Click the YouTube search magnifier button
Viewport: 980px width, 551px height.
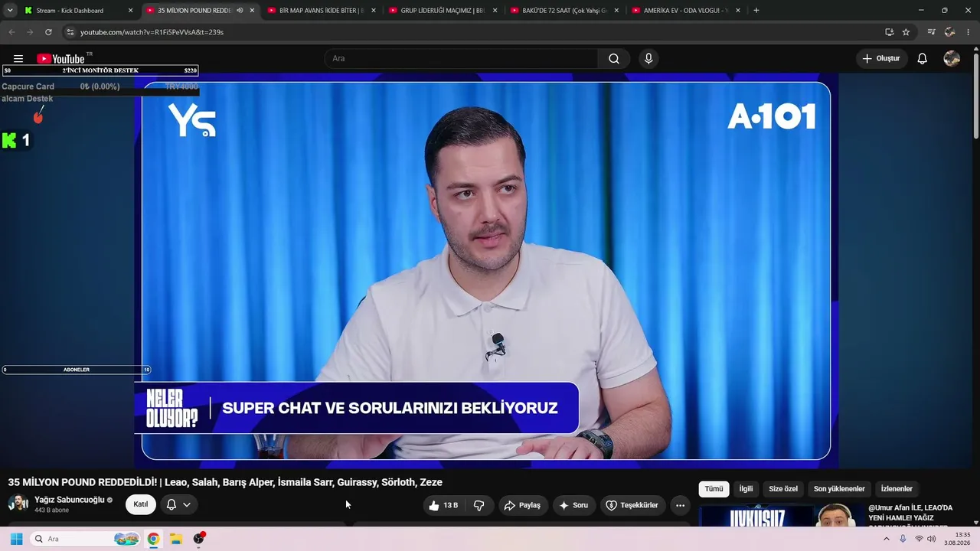coord(614,59)
